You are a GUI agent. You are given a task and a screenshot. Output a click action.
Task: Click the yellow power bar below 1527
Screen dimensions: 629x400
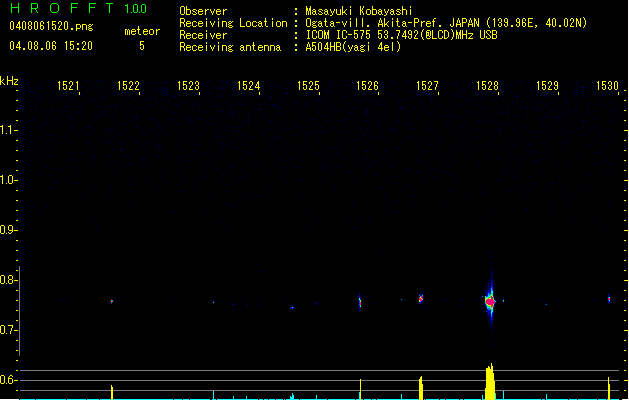pos(421,388)
